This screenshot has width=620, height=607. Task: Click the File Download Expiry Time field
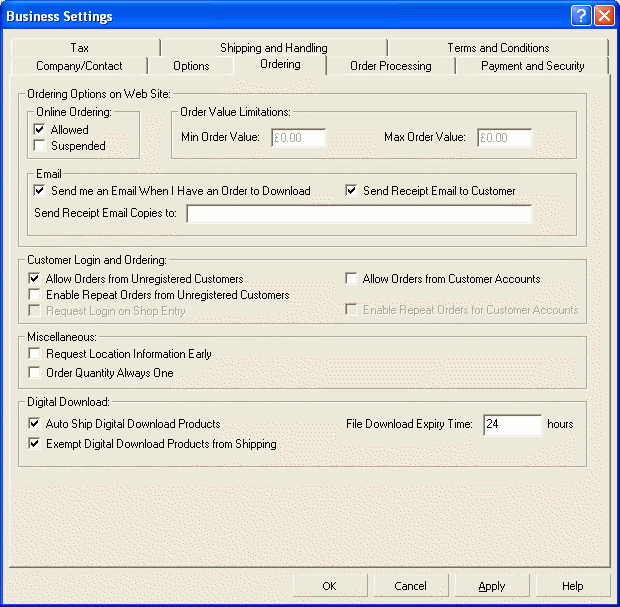point(512,425)
